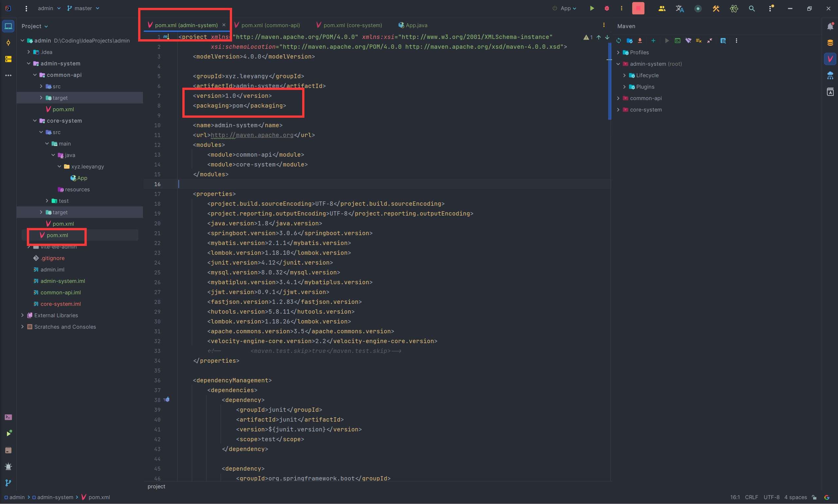The image size is (838, 504).
Task: Open the admin project dropdown
Action: click(49, 8)
